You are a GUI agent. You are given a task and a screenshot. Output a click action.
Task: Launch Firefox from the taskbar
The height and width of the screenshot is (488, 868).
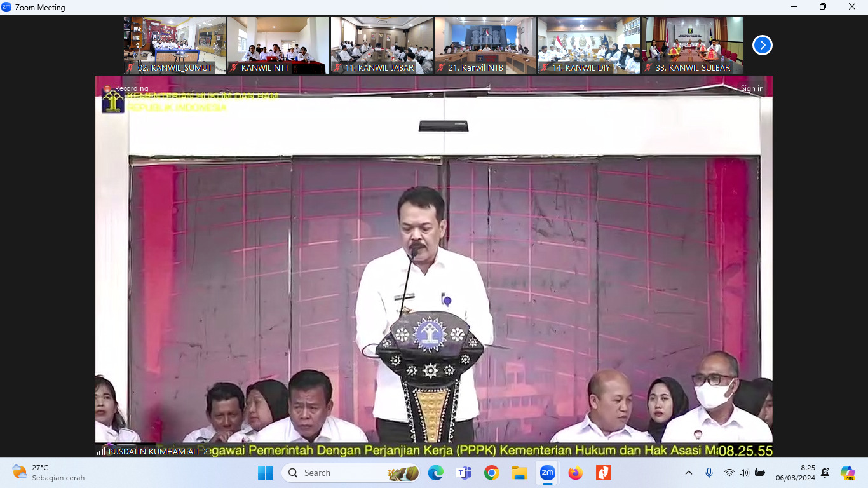point(575,473)
